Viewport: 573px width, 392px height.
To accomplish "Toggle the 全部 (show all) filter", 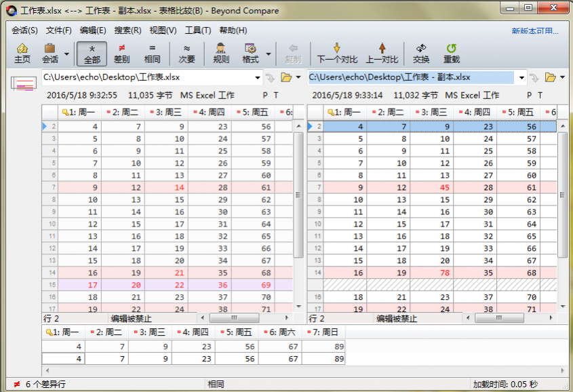I will coord(92,54).
